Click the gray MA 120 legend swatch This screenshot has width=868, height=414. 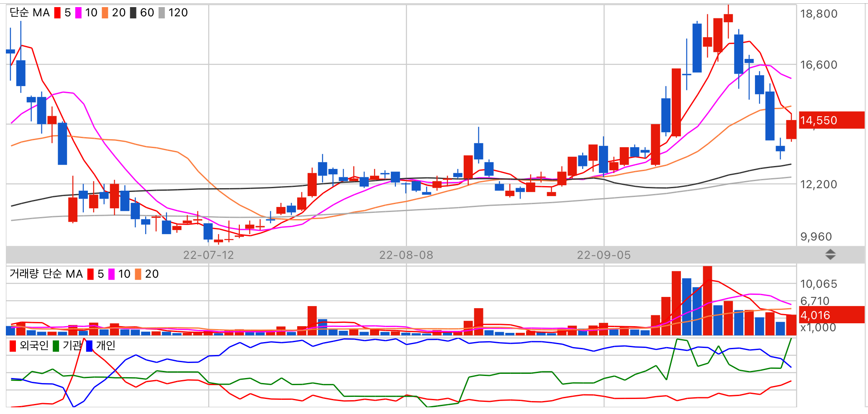point(162,13)
